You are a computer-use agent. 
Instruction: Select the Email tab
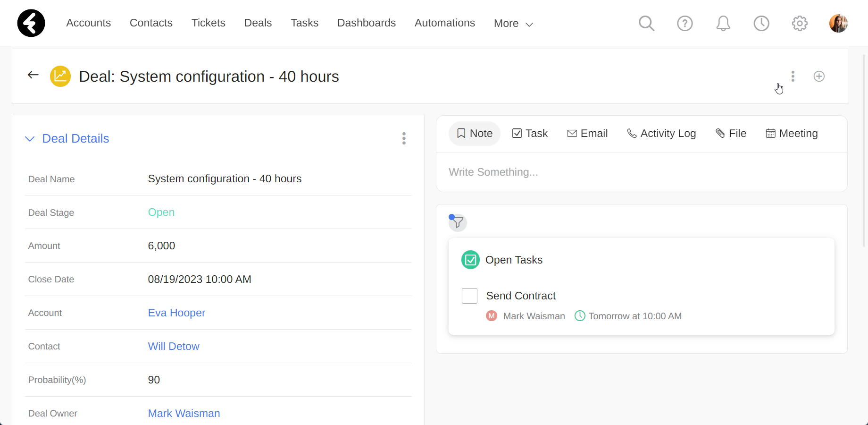(587, 134)
